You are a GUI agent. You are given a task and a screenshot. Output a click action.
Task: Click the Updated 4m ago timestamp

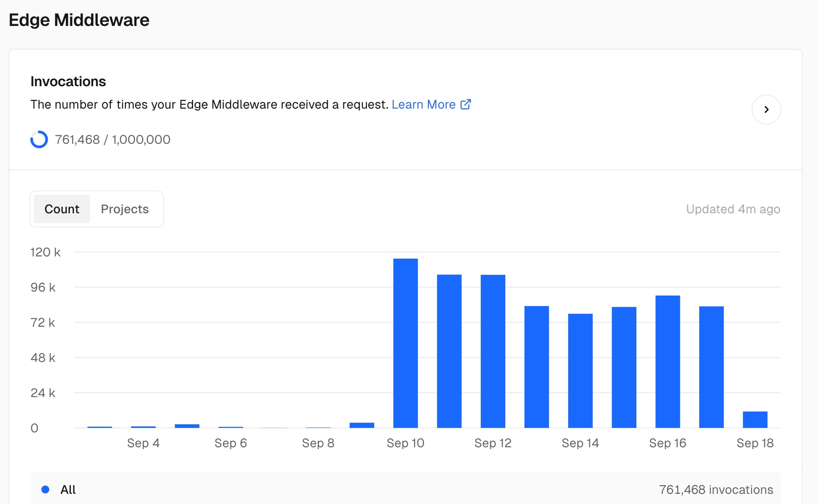[x=733, y=209]
